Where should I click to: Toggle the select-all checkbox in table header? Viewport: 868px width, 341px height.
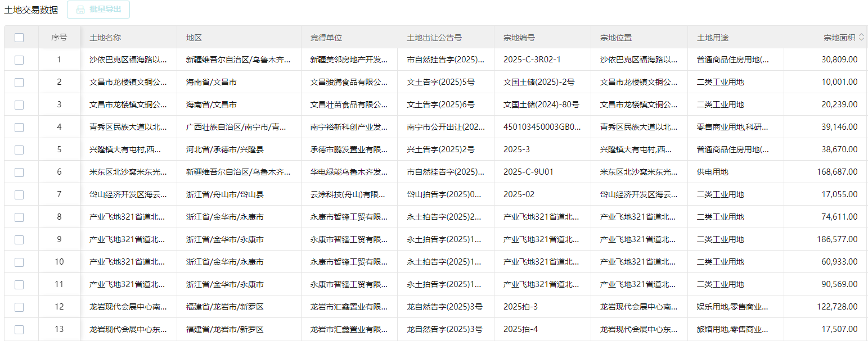(19, 38)
